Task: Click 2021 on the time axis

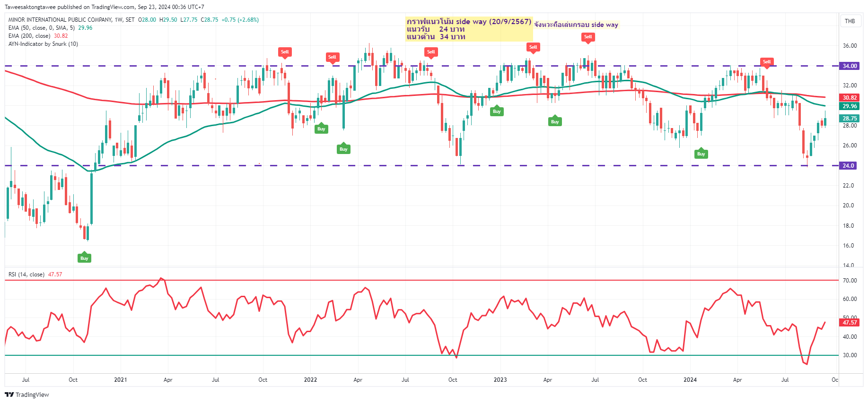Action: click(121, 380)
